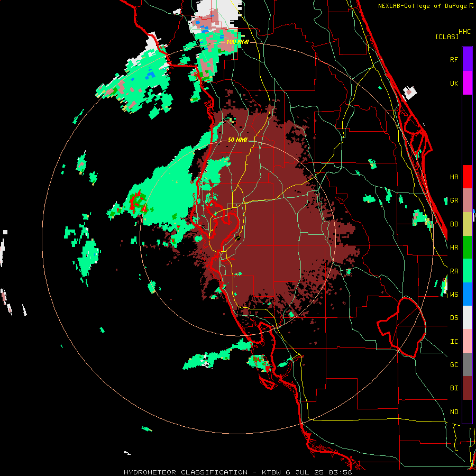The image size is (476, 476).
Task: Select the WS legend label
Action: pos(454,295)
